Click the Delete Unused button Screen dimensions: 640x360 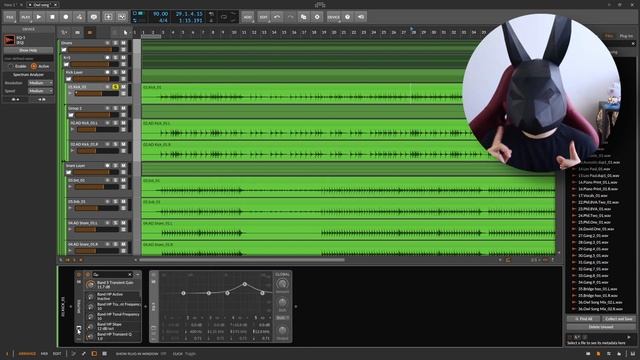[601, 327]
